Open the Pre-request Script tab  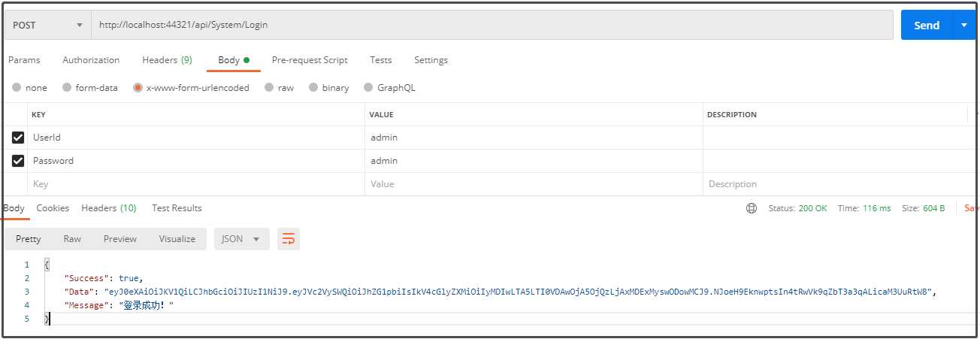(310, 60)
